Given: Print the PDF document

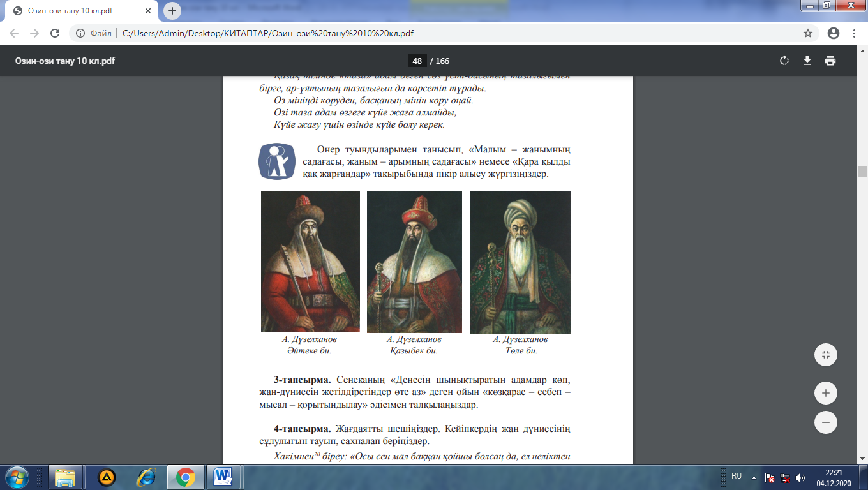Looking at the screenshot, I should click(830, 61).
